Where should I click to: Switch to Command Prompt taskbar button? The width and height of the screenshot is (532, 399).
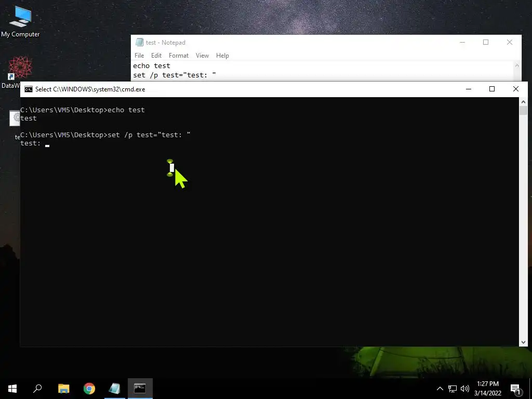tap(140, 389)
